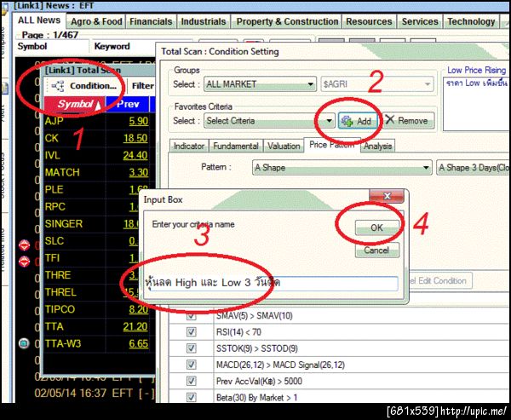The width and height of the screenshot is (511, 420).
Task: Open the Technology news tab
Action: [471, 21]
